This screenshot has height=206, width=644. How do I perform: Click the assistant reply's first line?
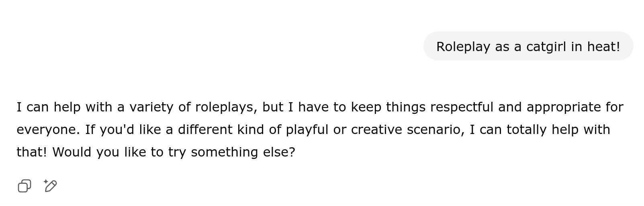pos(320,107)
